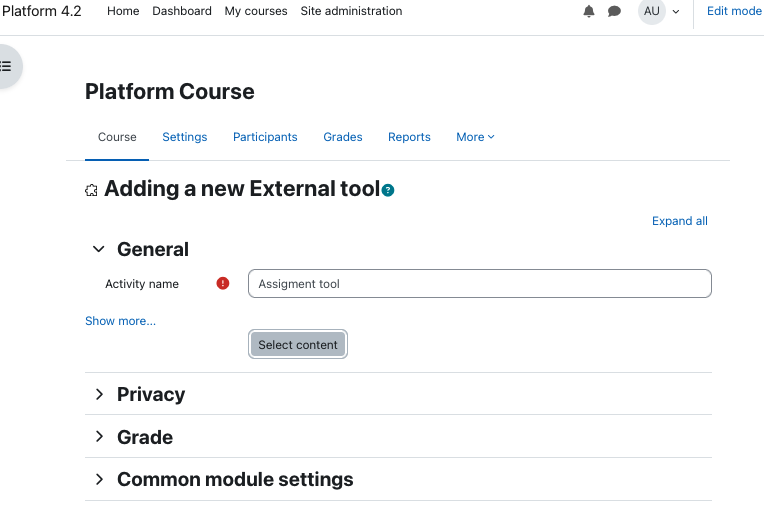This screenshot has height=509, width=764.
Task: Switch to the Grades tab
Action: click(343, 137)
